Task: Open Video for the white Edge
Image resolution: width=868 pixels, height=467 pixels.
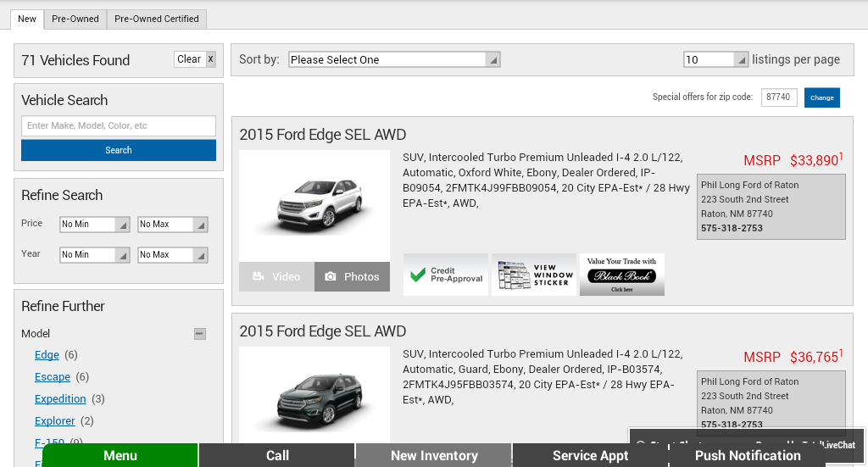Action: (277, 276)
